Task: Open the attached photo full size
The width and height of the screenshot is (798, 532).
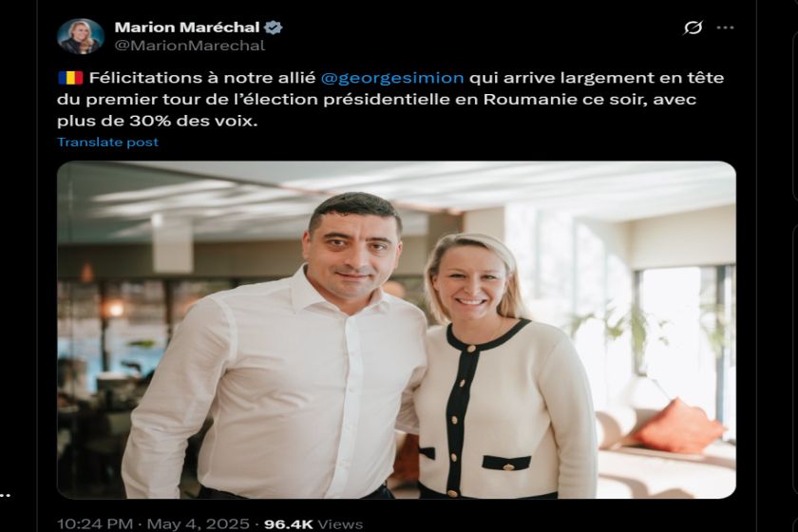Action: pos(396,330)
